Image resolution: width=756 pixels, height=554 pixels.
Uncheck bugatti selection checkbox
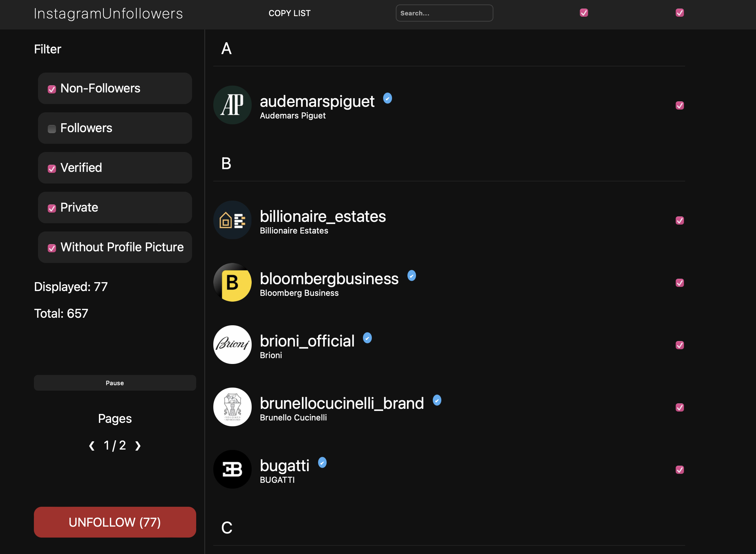click(x=680, y=470)
